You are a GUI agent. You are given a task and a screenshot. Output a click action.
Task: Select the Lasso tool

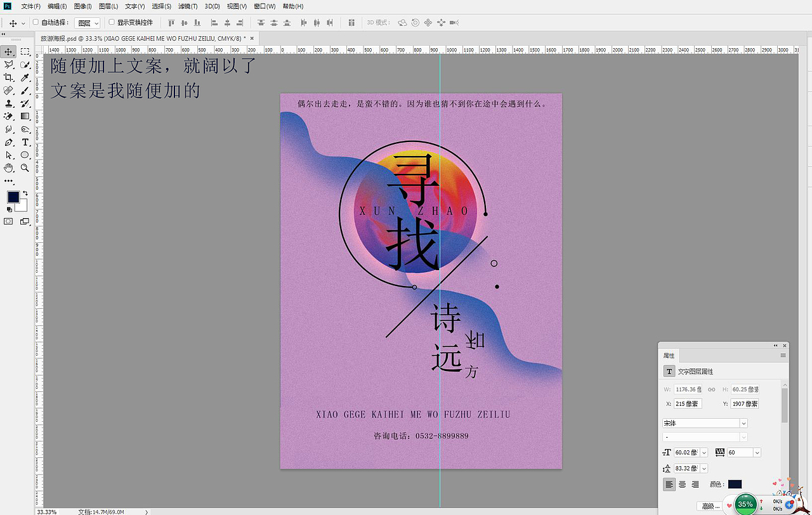[x=8, y=65]
